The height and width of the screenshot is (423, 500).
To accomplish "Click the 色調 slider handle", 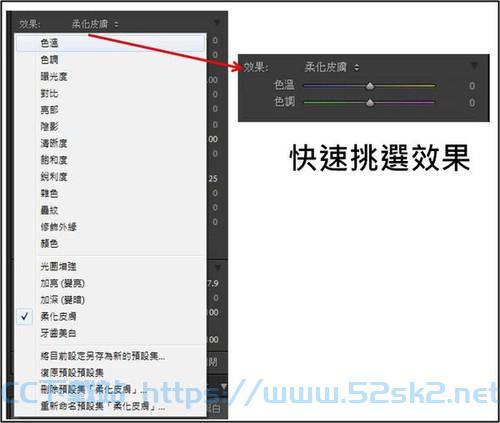I will (x=370, y=103).
